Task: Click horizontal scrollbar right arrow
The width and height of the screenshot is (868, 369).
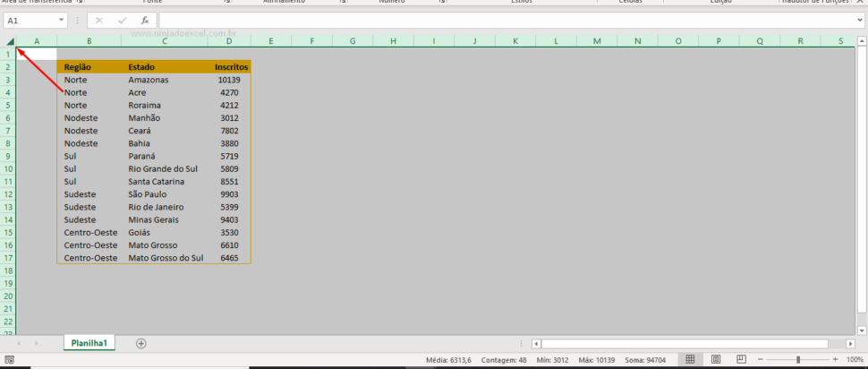Action: click(850, 344)
